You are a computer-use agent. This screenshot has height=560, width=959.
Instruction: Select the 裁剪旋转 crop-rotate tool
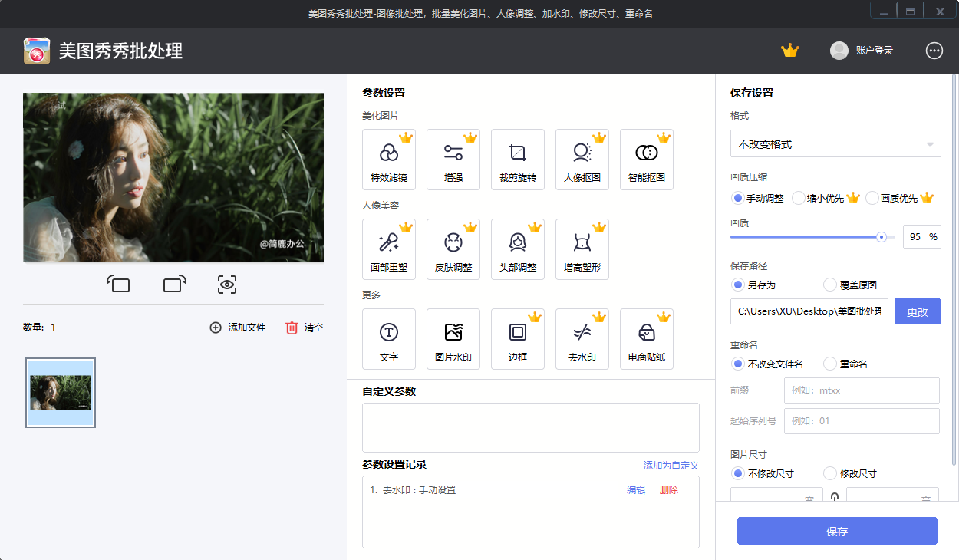(518, 159)
